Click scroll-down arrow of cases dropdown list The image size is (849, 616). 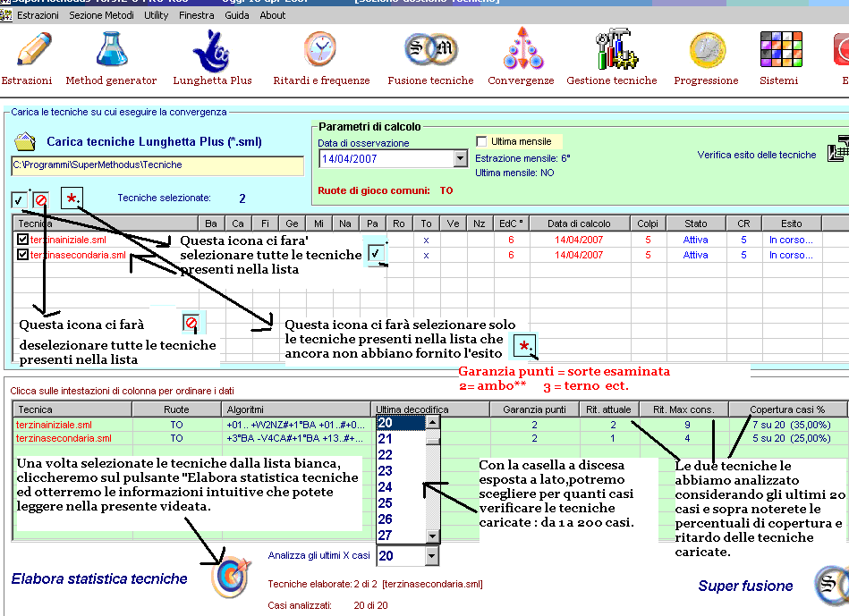[x=433, y=536]
